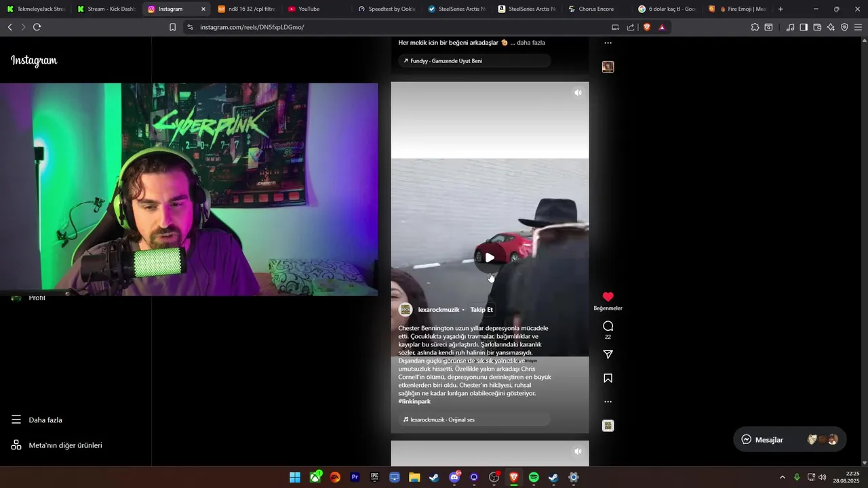This screenshot has width=868, height=488.
Task: Switch to 6 dolar kaç tl Google tab
Action: (668, 9)
